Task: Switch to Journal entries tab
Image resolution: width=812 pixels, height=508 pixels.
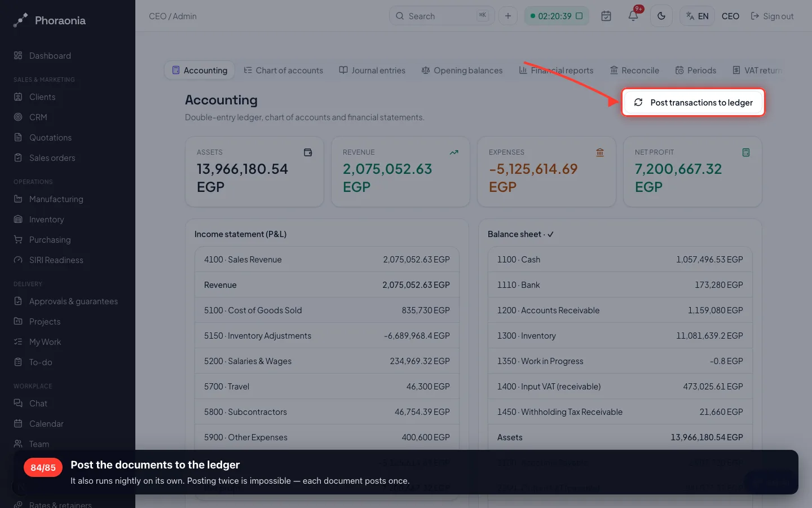Action: pyautogui.click(x=372, y=71)
